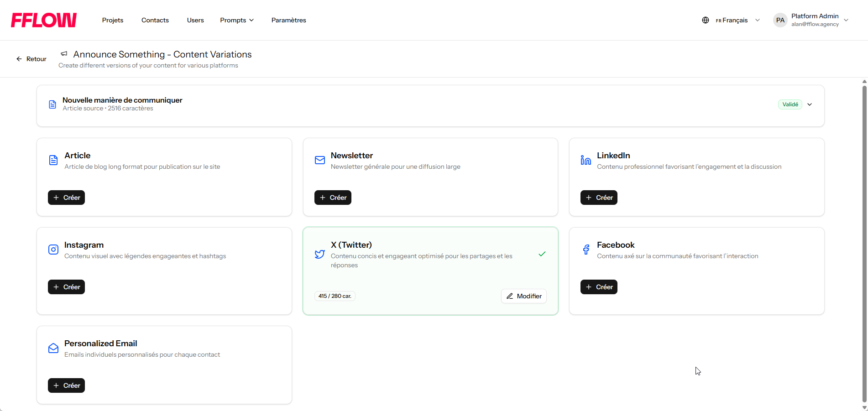
Task: Open the Français language selector
Action: 737,20
